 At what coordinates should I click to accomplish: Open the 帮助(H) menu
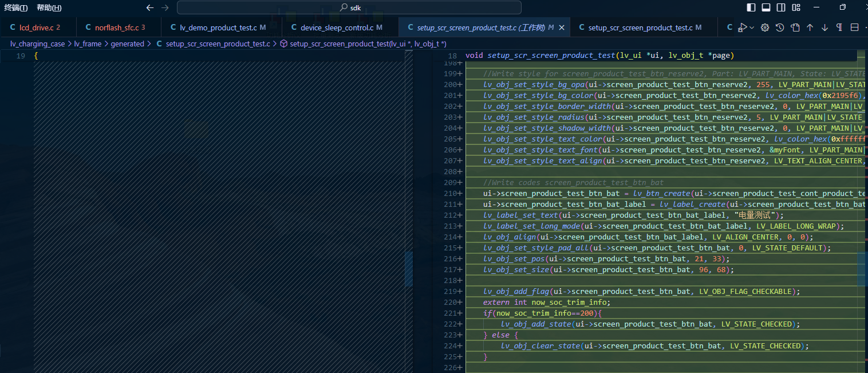[49, 7]
